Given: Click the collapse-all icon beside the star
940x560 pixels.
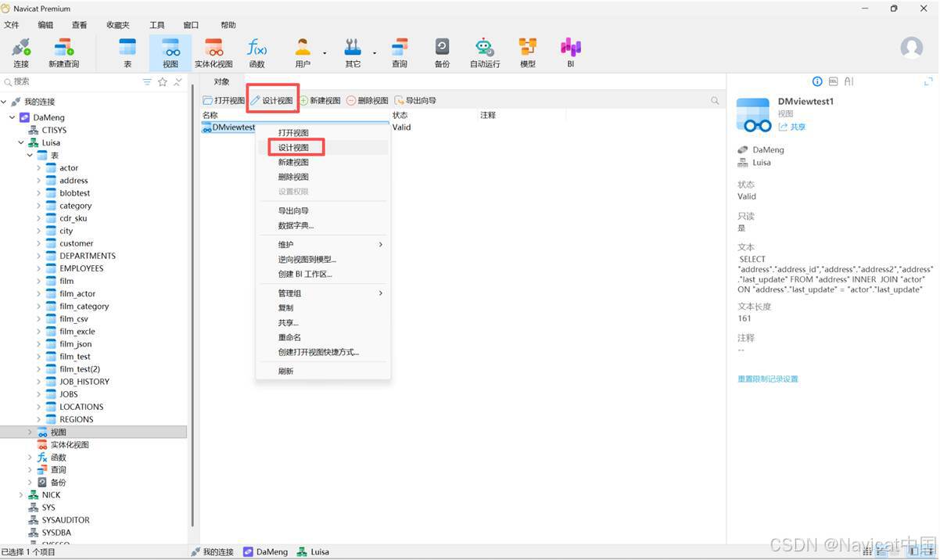Looking at the screenshot, I should 178,82.
